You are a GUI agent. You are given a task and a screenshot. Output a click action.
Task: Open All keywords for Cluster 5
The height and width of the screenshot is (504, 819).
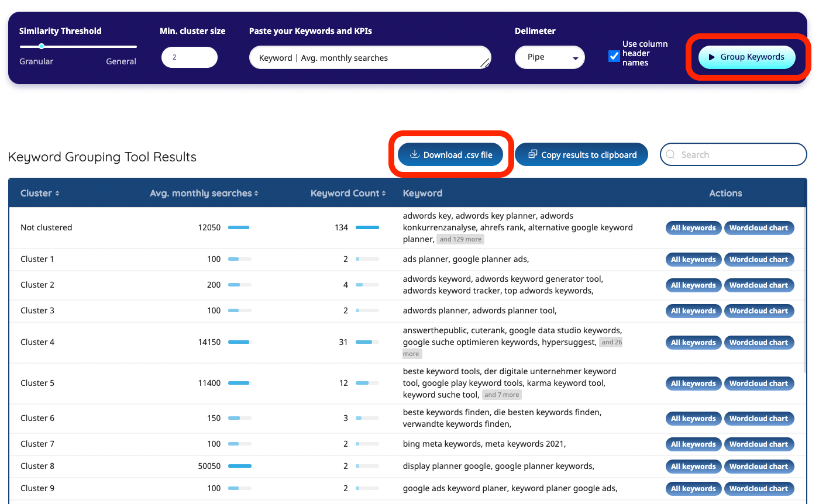click(x=693, y=384)
